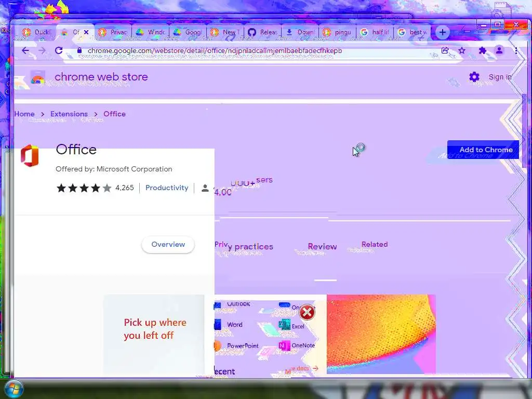Click the star rating 4,265
532x399 pixels.
click(x=95, y=188)
